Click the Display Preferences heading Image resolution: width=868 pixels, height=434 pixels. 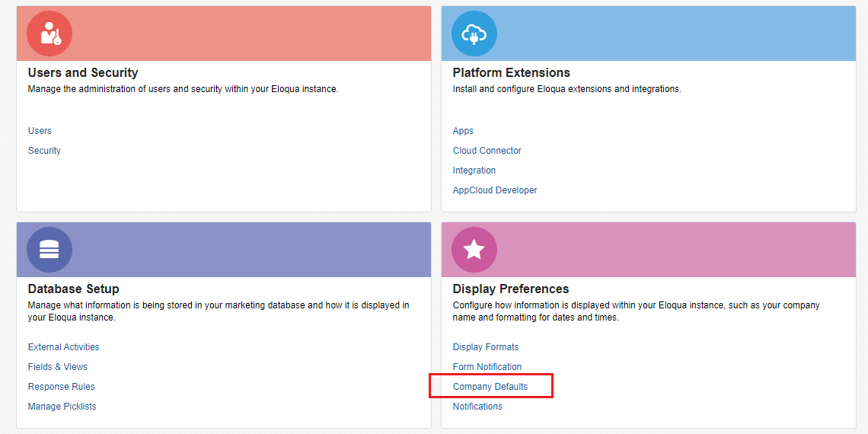point(511,289)
